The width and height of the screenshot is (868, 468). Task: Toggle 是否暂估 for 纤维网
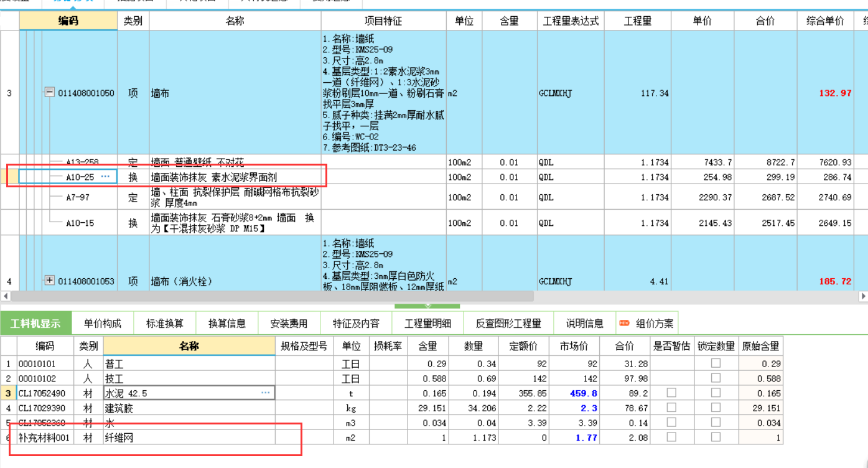tap(671, 438)
